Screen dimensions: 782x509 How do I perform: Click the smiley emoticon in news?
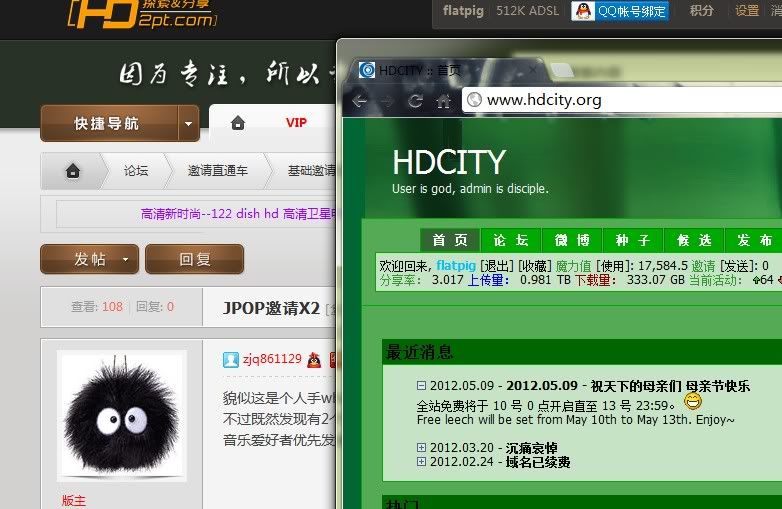pyautogui.click(x=693, y=401)
